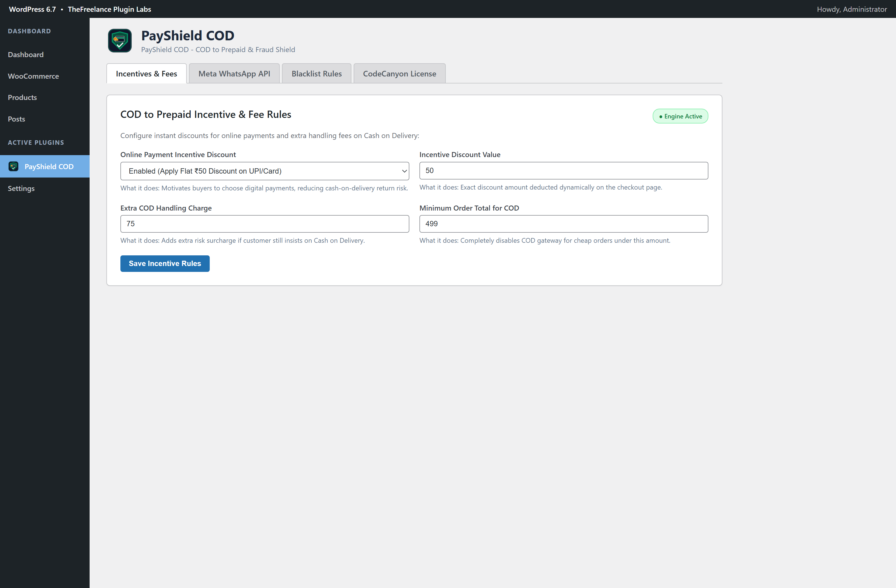This screenshot has width=896, height=588.
Task: Click the 'Motivates buyers to choose digital' help text
Action: point(264,188)
